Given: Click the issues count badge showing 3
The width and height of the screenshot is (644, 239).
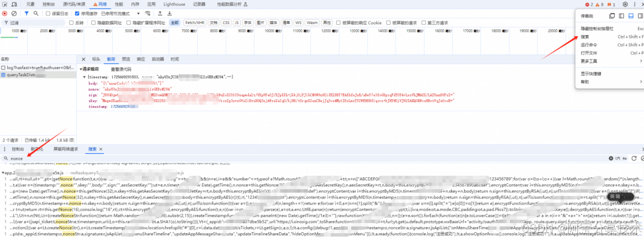Looking at the screenshot, I should (x=611, y=4).
